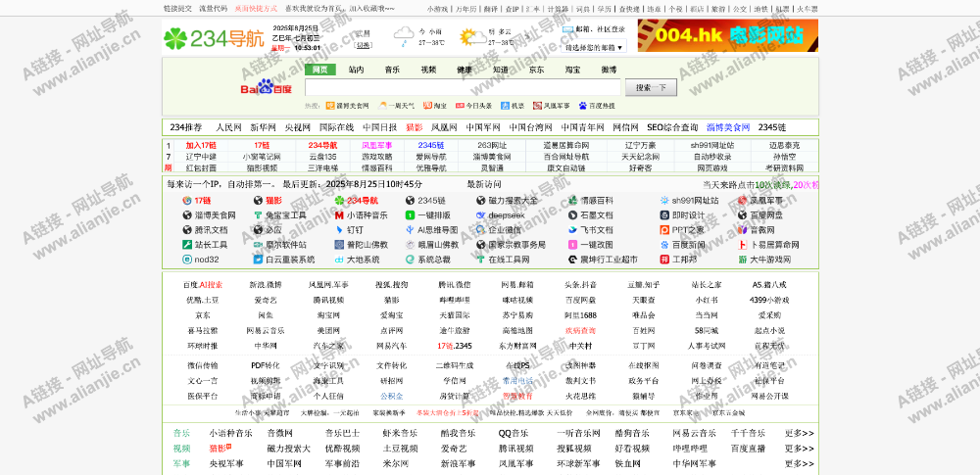Open 翻译 in the top bar

pyautogui.click(x=491, y=9)
